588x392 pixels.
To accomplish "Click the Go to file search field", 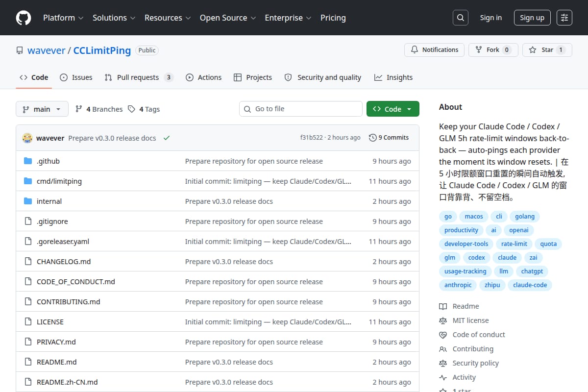I will [x=301, y=109].
